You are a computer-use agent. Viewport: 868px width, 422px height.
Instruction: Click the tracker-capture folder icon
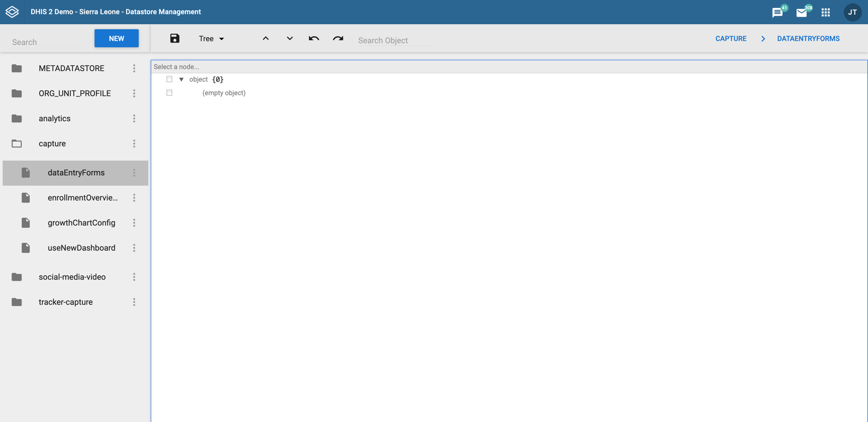coord(17,302)
